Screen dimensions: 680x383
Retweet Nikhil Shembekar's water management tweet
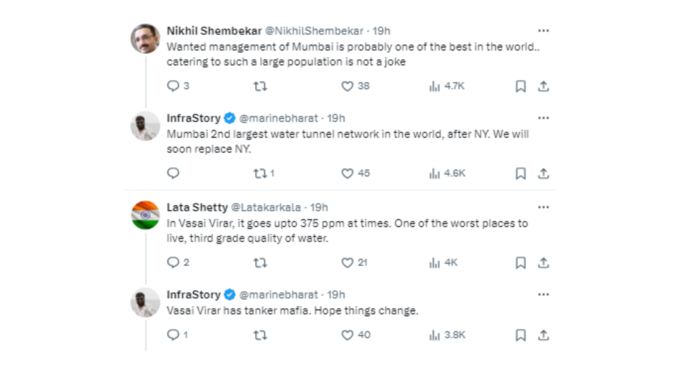(260, 86)
